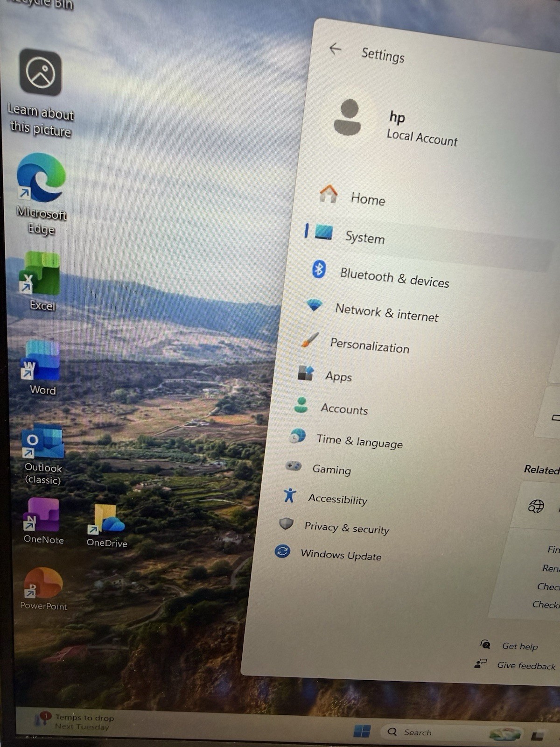560x747 pixels.
Task: Click the Accounts person icon
Action: point(301,405)
